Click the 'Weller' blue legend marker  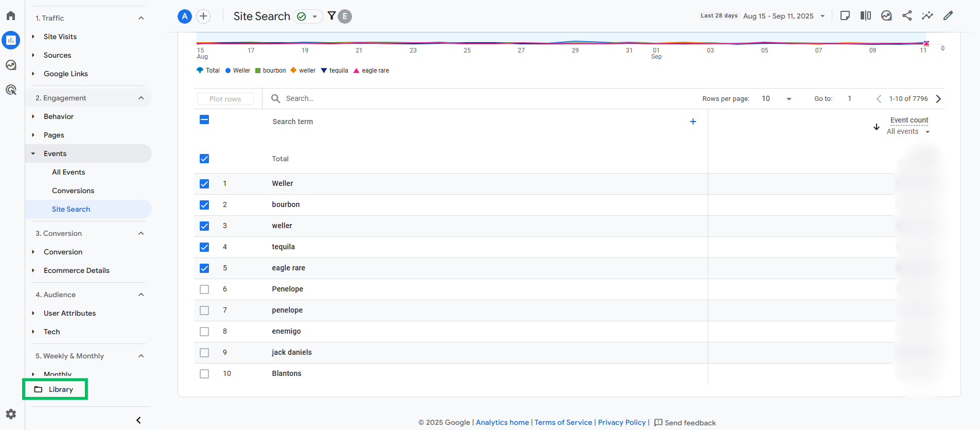(x=228, y=71)
